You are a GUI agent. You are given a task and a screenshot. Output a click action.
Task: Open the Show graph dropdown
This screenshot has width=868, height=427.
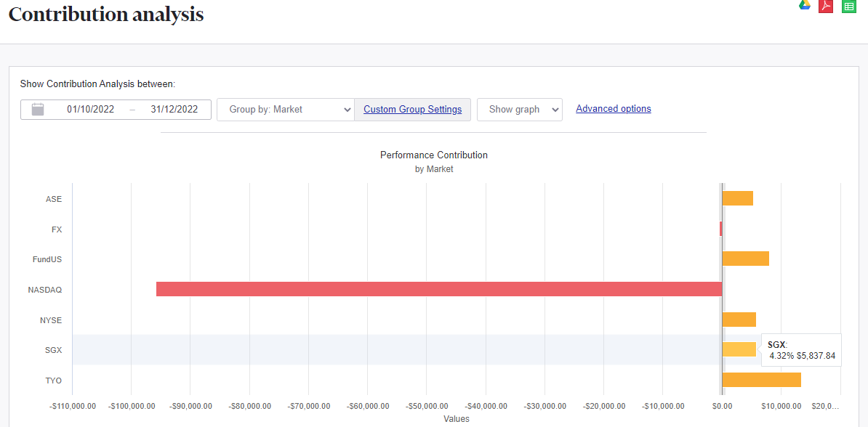[519, 109]
